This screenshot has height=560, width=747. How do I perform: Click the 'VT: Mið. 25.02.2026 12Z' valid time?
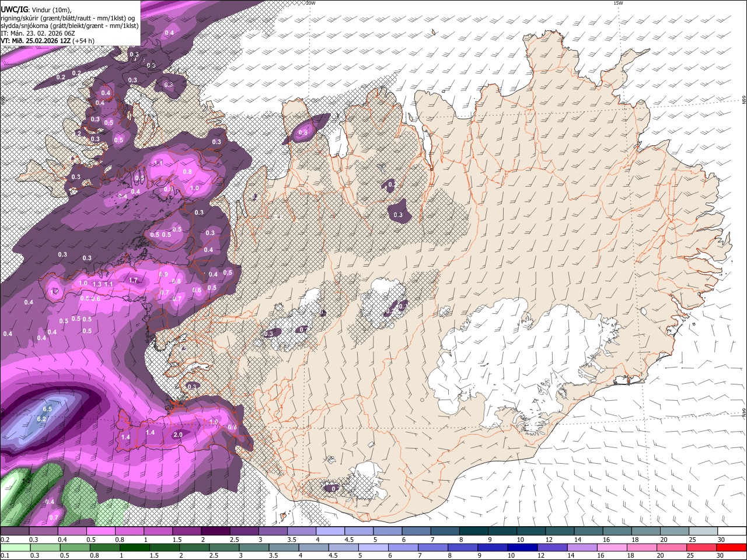(36, 41)
